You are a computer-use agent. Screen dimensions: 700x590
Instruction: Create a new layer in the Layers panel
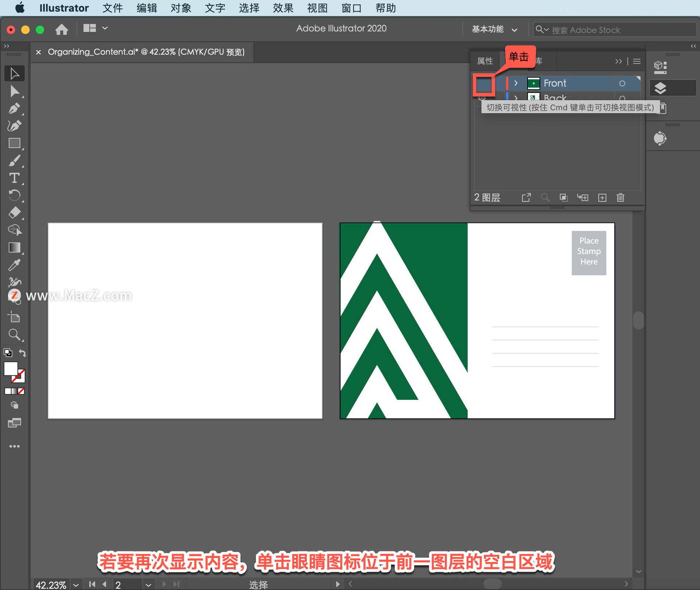[x=602, y=198]
